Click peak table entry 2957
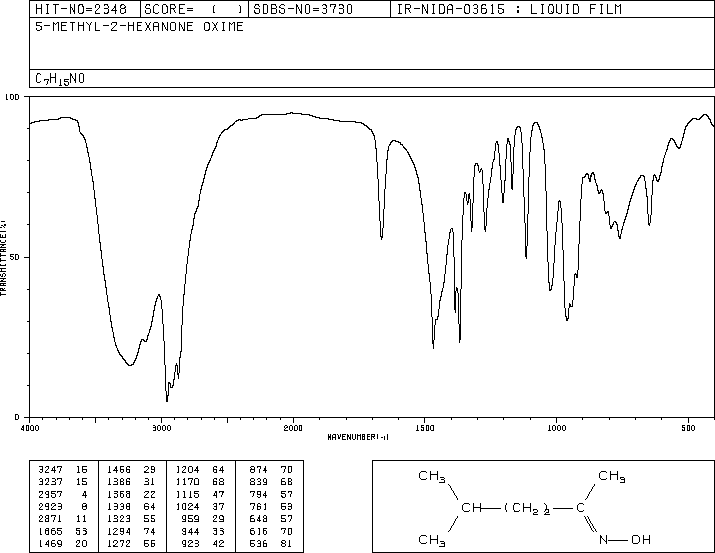This screenshot has height=553, width=715. coord(51,494)
